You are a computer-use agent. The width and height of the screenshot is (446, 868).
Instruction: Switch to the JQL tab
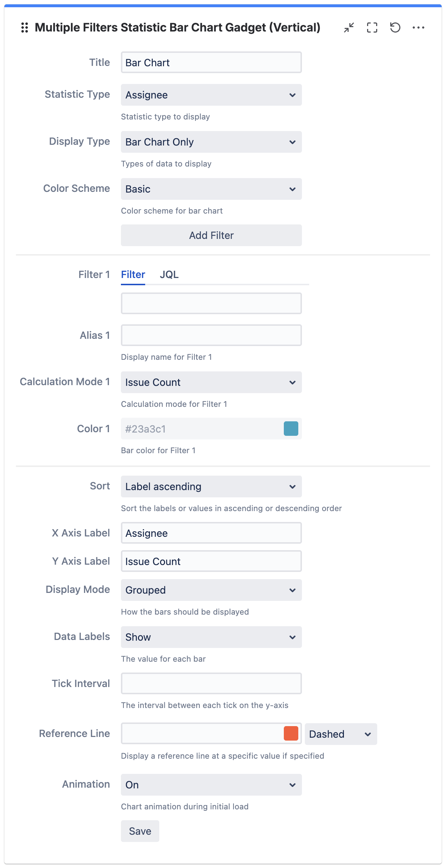click(169, 275)
